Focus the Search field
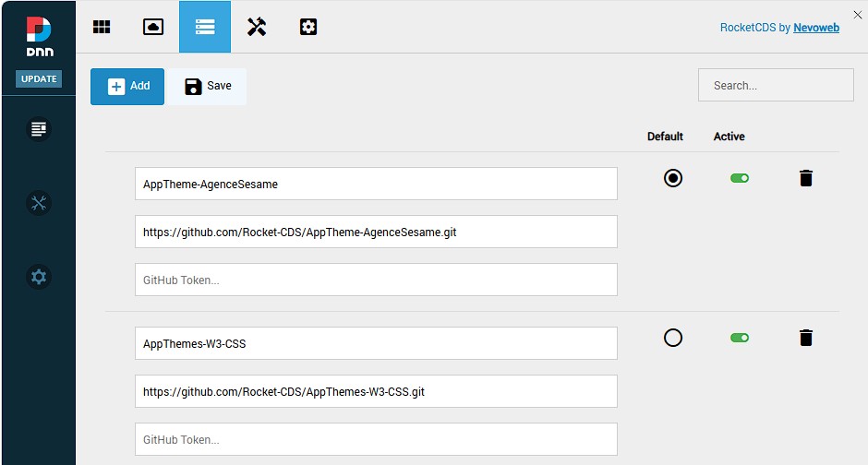The height and width of the screenshot is (465, 868). pos(776,85)
